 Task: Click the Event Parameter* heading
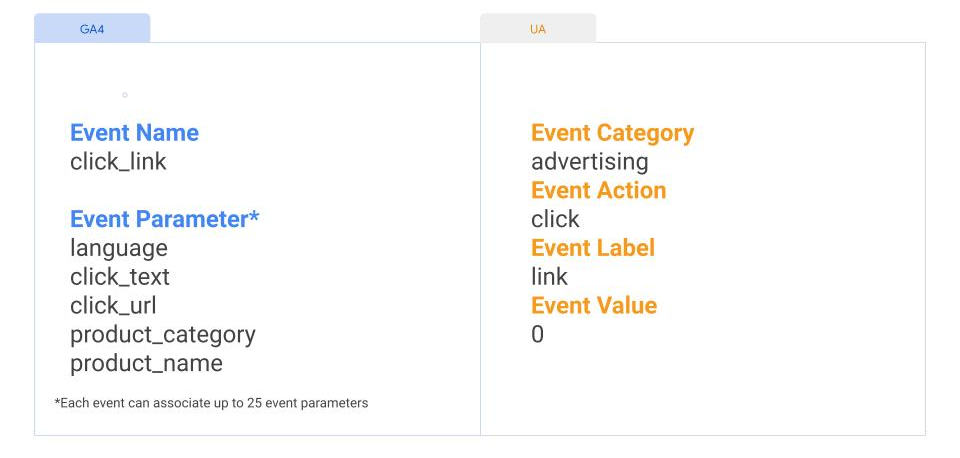165,219
